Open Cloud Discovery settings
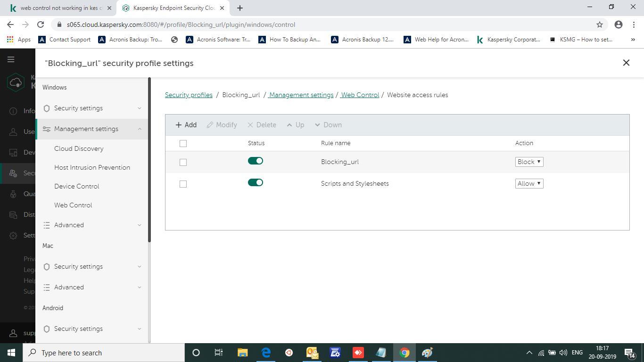Screen dimensions: 644x362 (x=79, y=148)
